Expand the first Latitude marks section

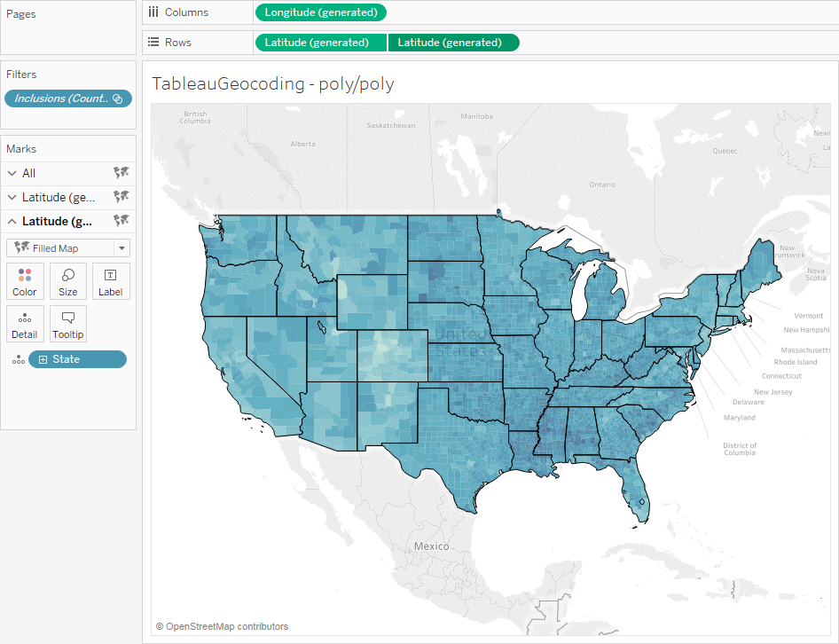point(12,198)
